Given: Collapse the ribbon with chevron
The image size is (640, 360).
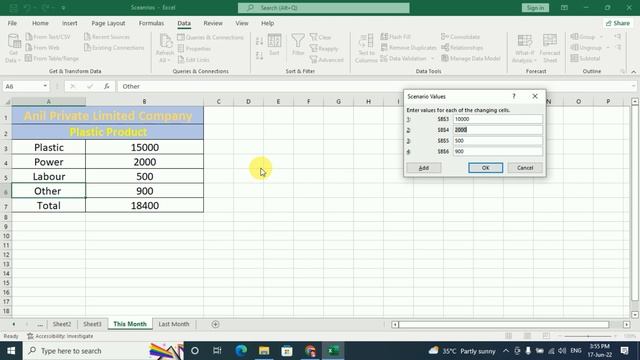Looking at the screenshot, I should coord(633,71).
